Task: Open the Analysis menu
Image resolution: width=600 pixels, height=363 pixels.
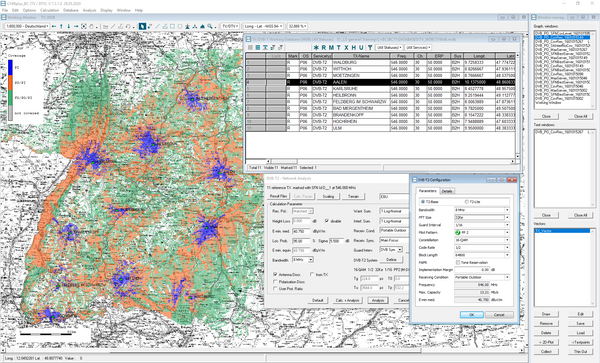Action: click(x=90, y=10)
